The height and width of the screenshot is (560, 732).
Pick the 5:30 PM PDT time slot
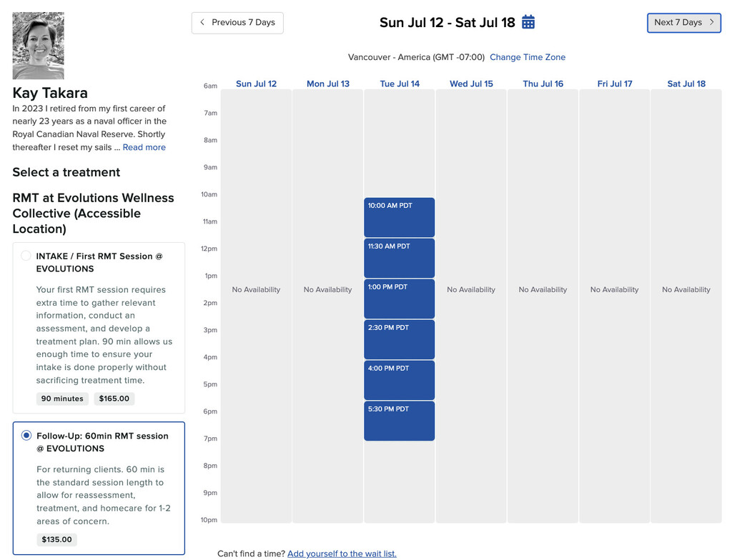(399, 421)
